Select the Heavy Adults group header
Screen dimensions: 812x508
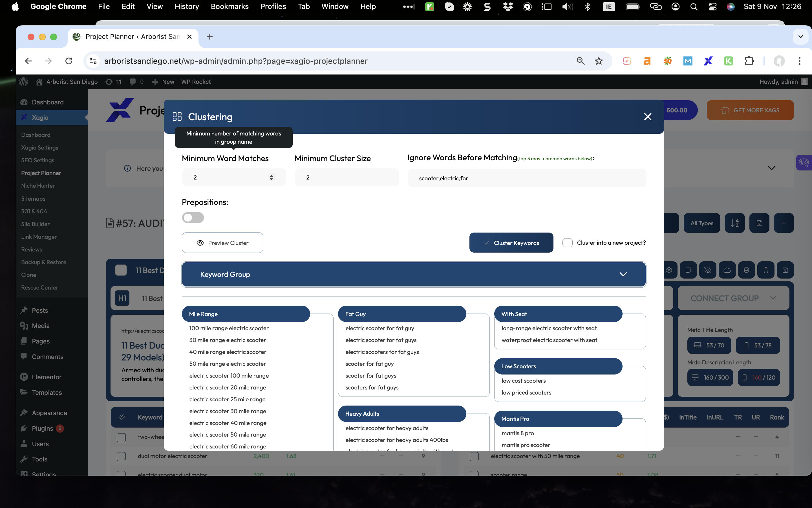click(x=402, y=413)
